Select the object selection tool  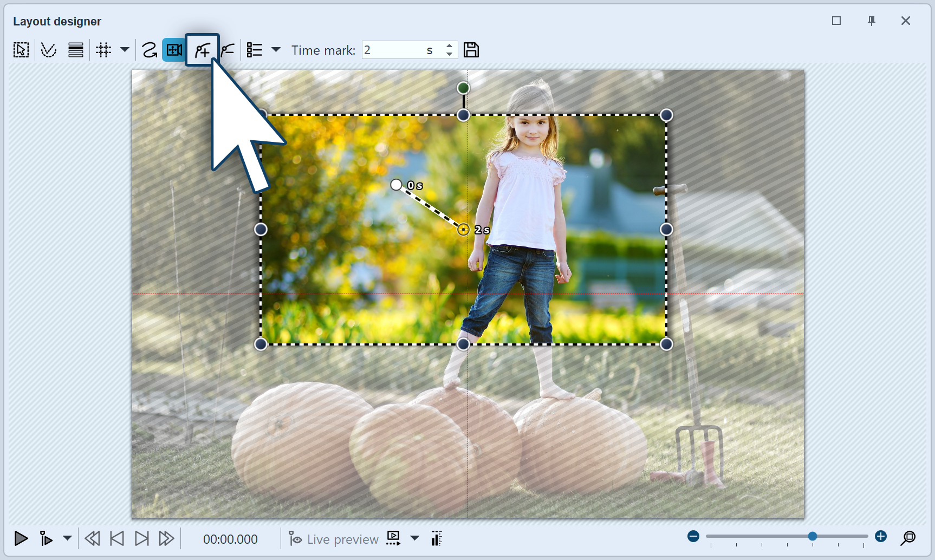21,50
